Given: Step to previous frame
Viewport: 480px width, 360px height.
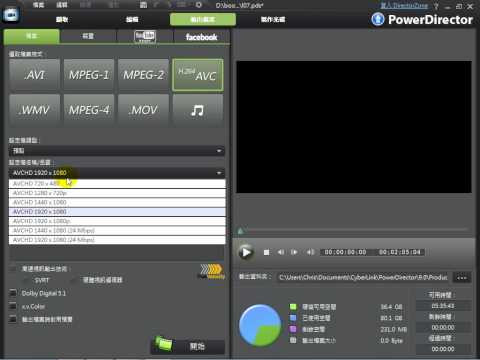Looking at the screenshot, I should pyautogui.click(x=281, y=252).
